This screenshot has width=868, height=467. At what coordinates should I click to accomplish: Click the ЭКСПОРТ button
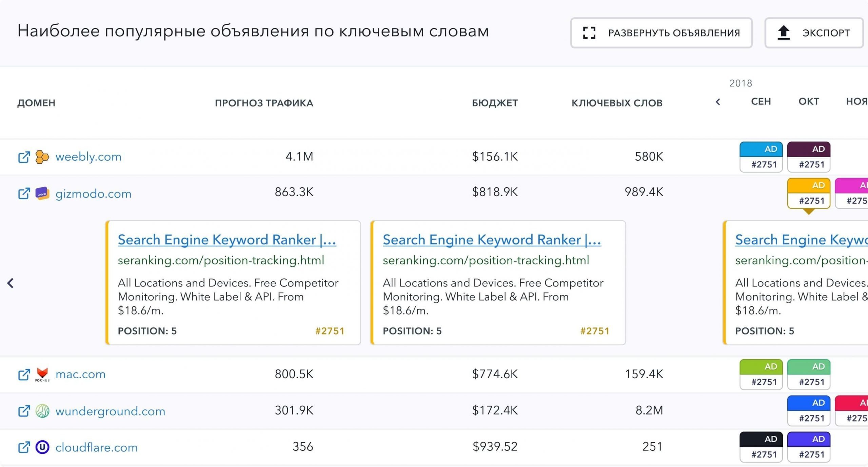(x=814, y=33)
